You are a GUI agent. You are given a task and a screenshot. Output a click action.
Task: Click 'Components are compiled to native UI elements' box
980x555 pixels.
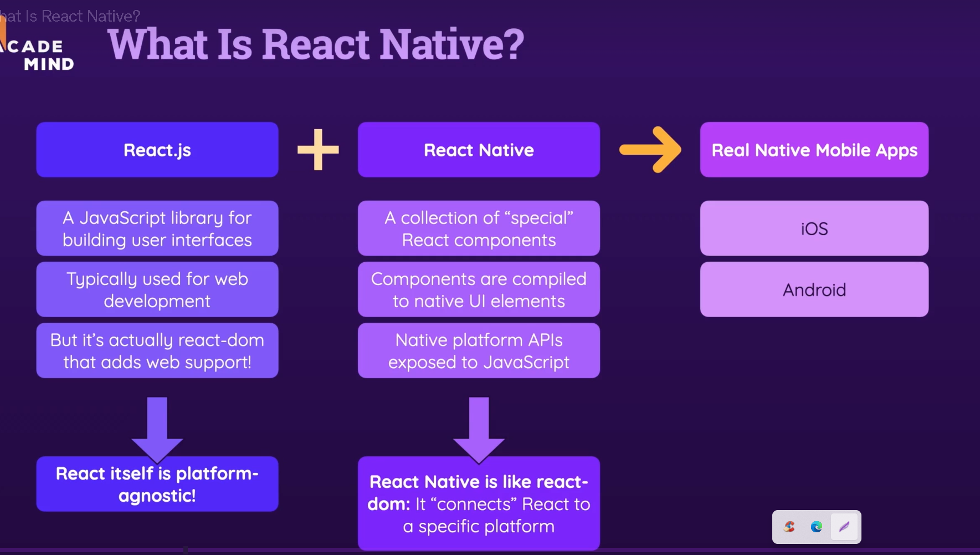point(479,289)
